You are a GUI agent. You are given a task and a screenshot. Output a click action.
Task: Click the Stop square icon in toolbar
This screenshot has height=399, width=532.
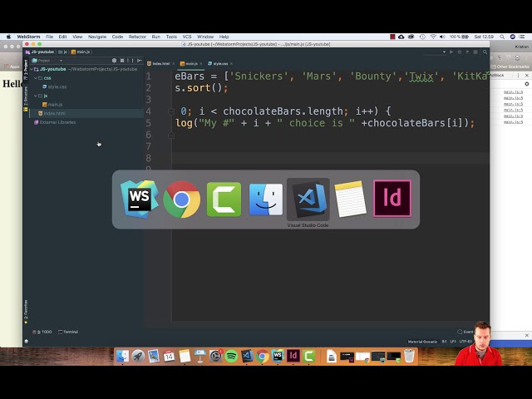(x=475, y=52)
